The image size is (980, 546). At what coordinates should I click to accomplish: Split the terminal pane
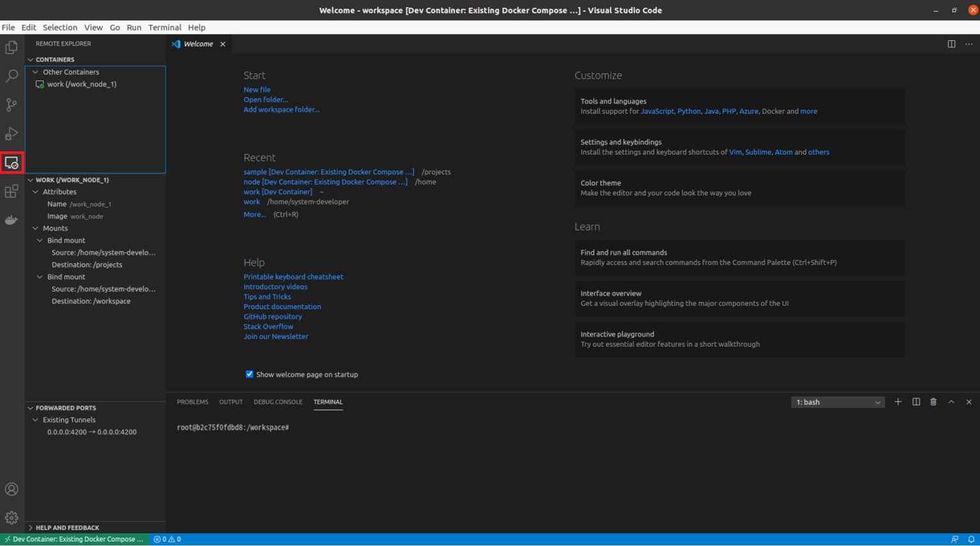[916, 402]
